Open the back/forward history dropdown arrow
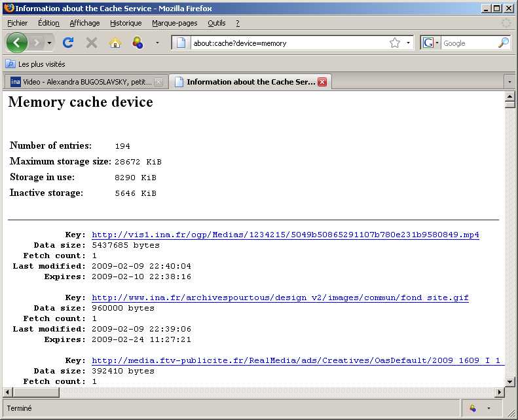Image resolution: width=518 pixels, height=420 pixels. 49,43
